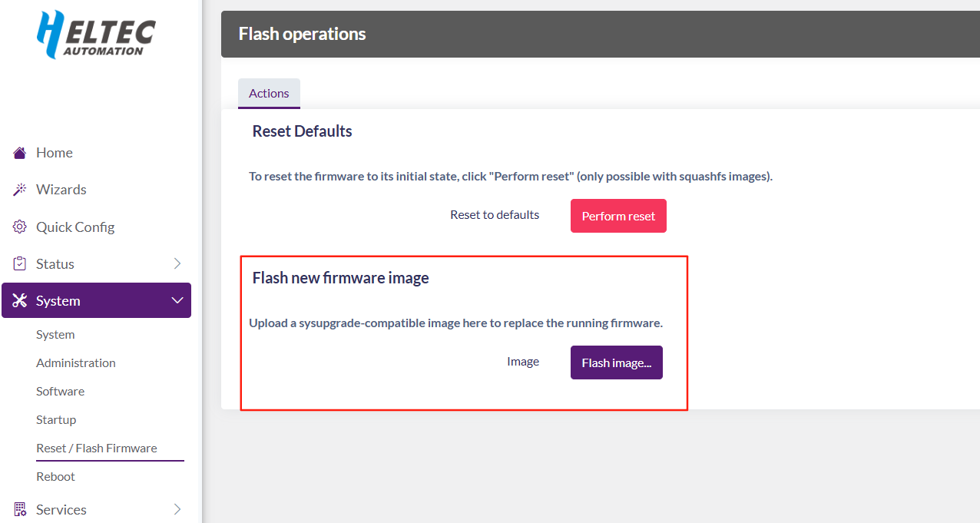Click the Home house icon
Image resolution: width=980 pixels, height=523 pixels.
pyautogui.click(x=20, y=153)
